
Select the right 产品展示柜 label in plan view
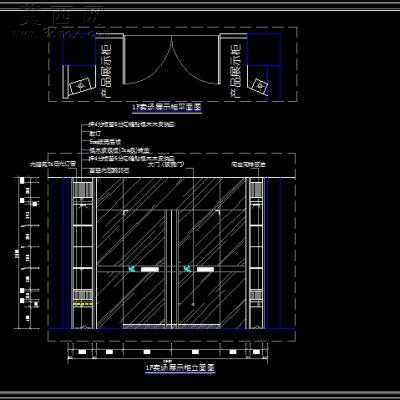tap(235, 71)
